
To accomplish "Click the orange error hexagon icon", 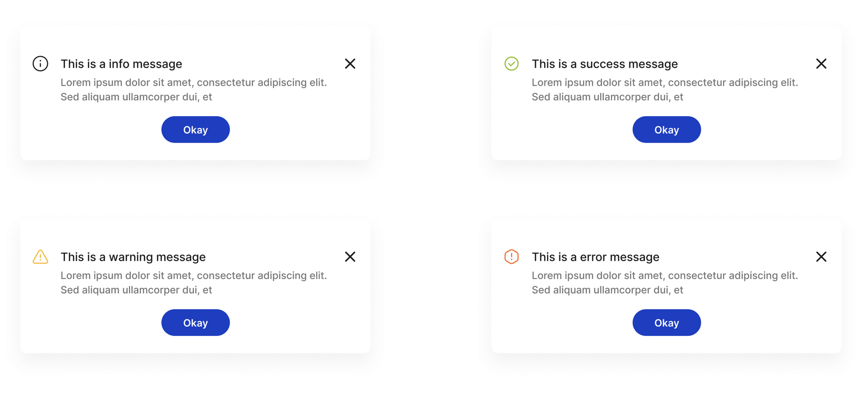I will pyautogui.click(x=512, y=257).
